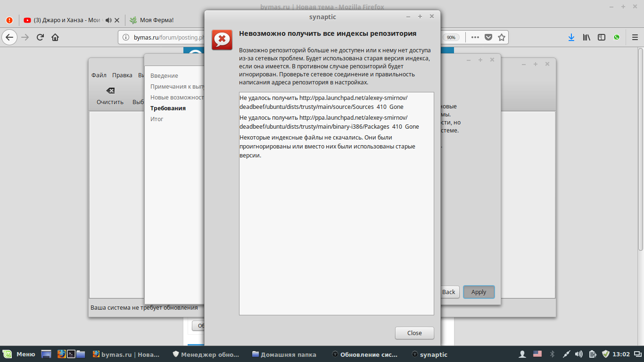Image resolution: width=644 pixels, height=362 pixels.
Task: Open the Файл menu
Action: click(x=99, y=75)
